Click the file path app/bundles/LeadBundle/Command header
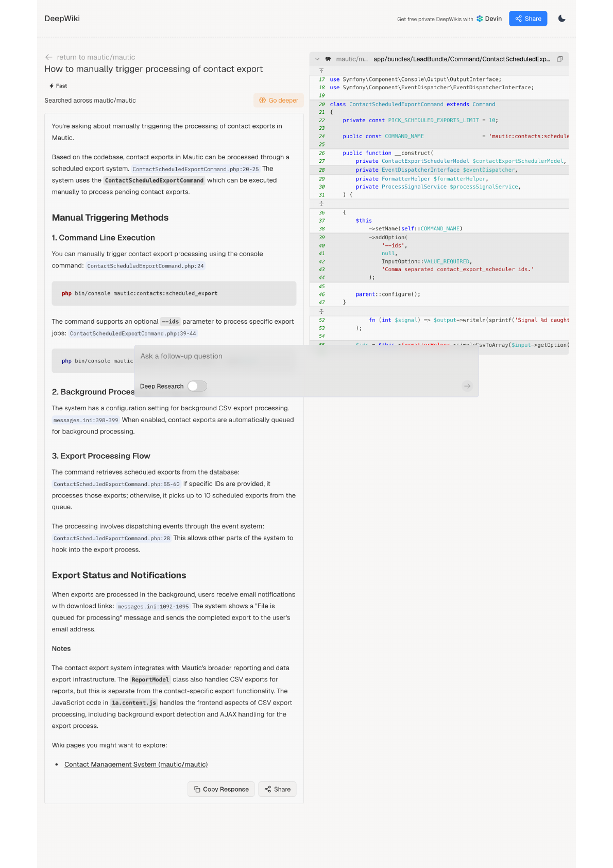This screenshot has width=613, height=868. point(462,59)
